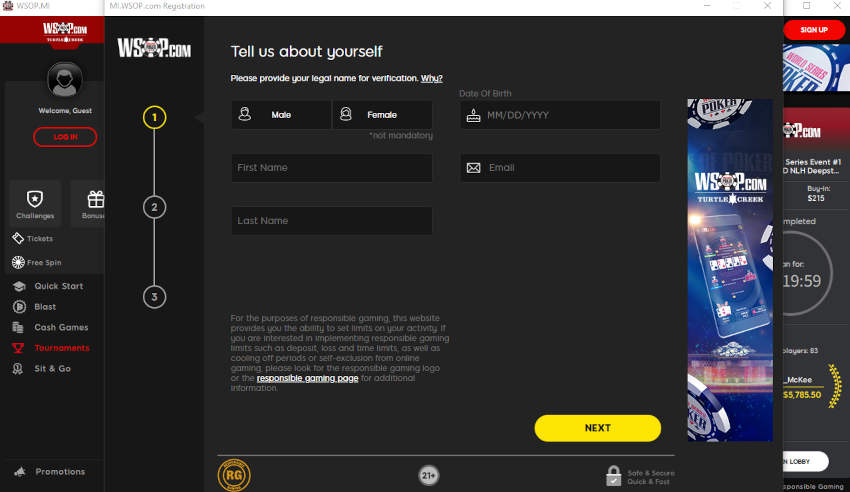Click the Email input field
The image size is (850, 492).
[x=560, y=168]
